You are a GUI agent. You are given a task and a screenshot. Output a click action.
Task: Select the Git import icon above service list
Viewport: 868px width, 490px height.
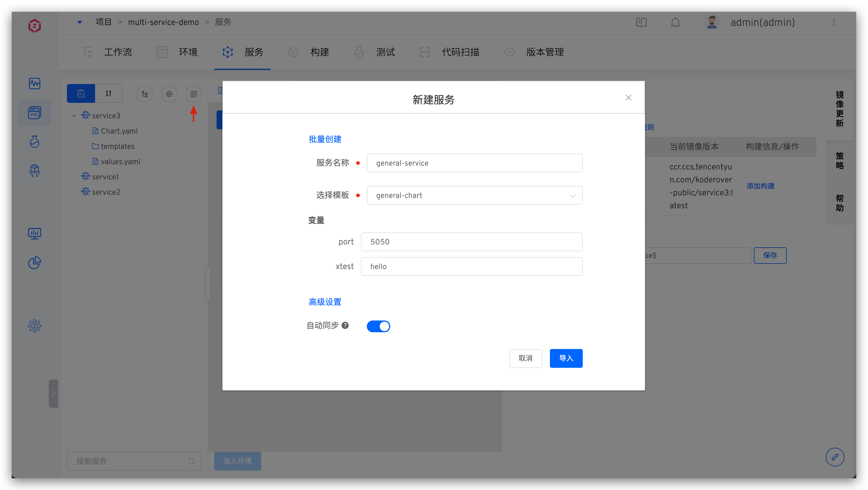[x=145, y=94]
